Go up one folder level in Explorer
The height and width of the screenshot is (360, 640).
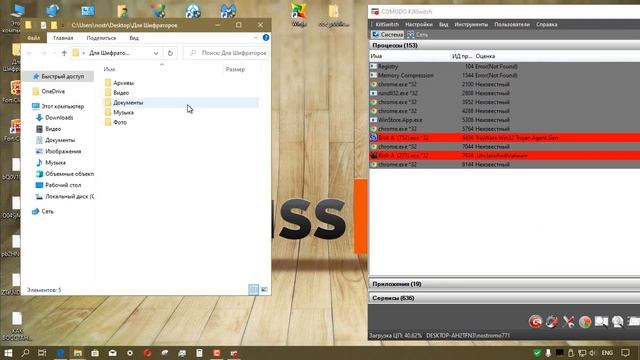click(64, 53)
